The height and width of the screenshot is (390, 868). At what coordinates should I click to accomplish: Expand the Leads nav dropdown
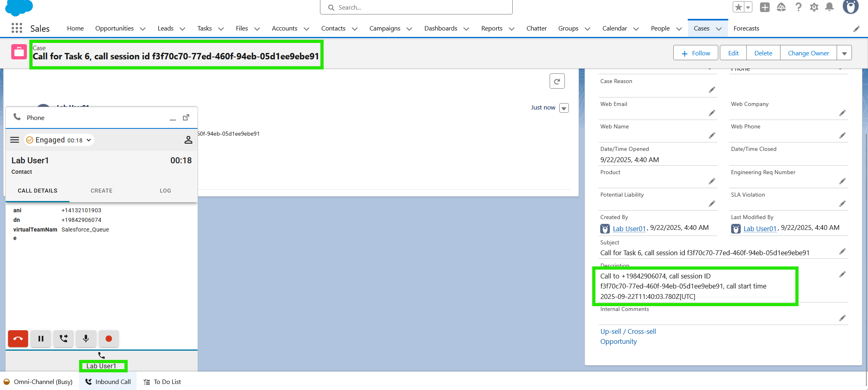coord(182,29)
